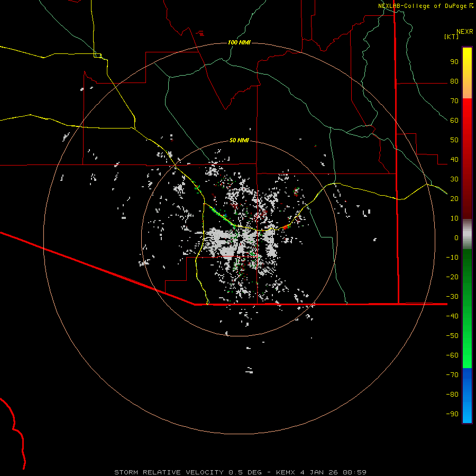Viewport: 476px width, 476px height.
Task: Click the 10 value on velocity scale
Action: (454, 218)
